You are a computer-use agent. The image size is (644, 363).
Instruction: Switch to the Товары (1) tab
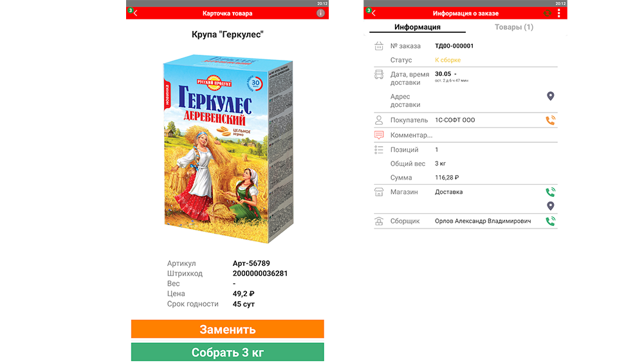(514, 27)
